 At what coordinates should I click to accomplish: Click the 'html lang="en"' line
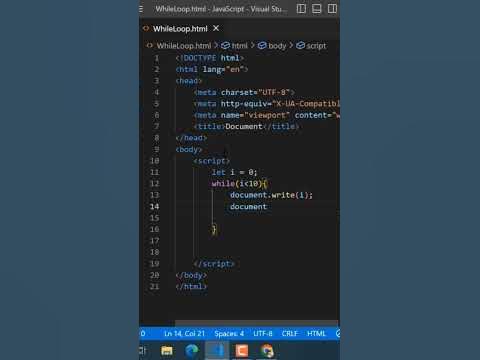212,69
